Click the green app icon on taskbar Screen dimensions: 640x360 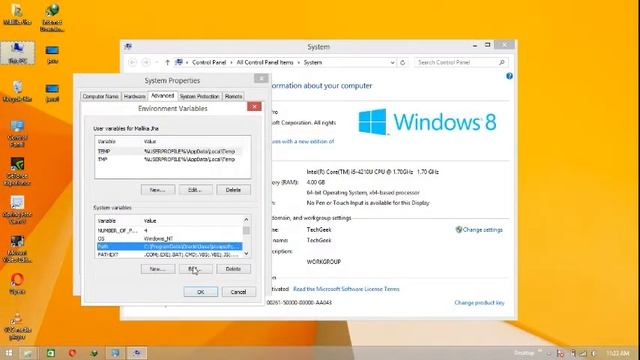coord(51,353)
